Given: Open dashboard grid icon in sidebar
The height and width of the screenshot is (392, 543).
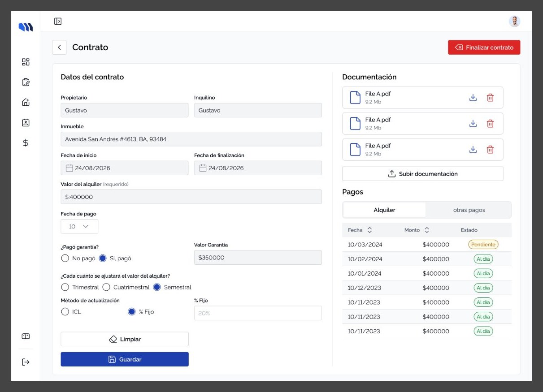Looking at the screenshot, I should (x=26, y=62).
